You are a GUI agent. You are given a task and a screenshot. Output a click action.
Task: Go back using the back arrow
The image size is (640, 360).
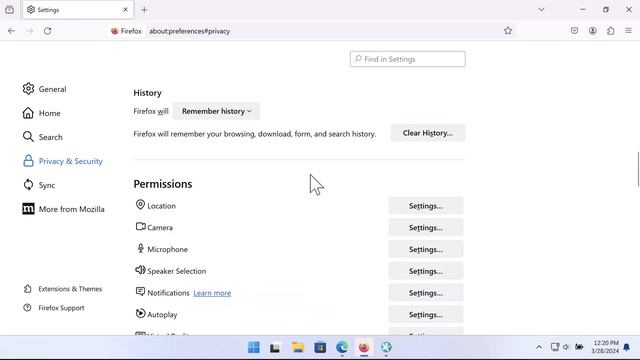(11, 31)
